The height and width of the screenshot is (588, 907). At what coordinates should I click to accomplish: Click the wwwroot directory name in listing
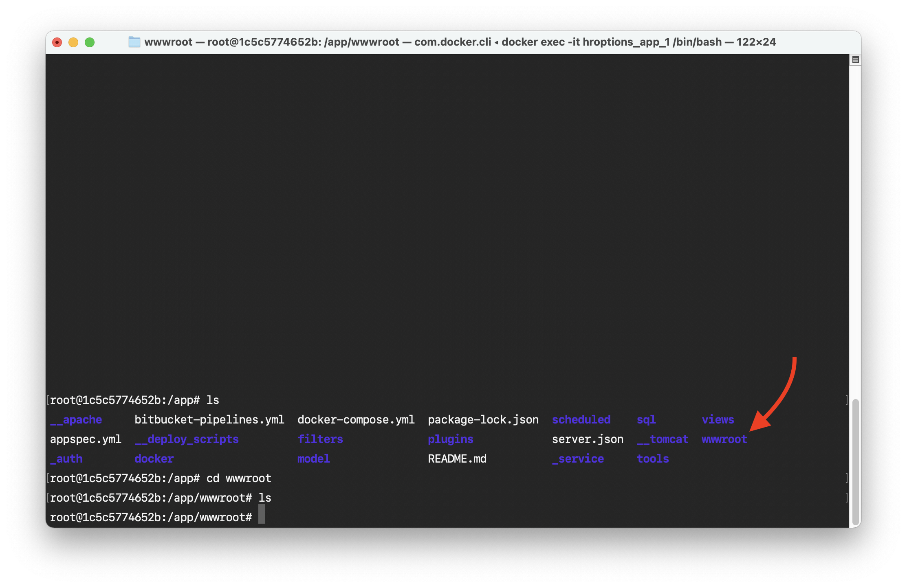click(x=724, y=439)
